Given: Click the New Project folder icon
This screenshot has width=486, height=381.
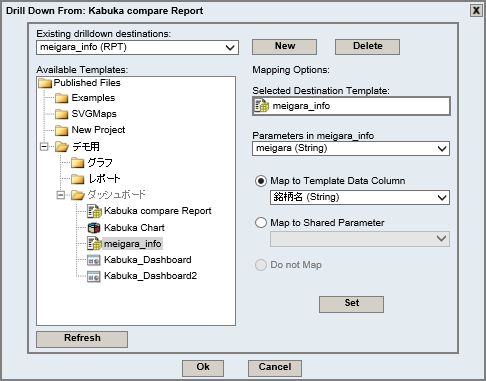Looking at the screenshot, I should tap(62, 130).
